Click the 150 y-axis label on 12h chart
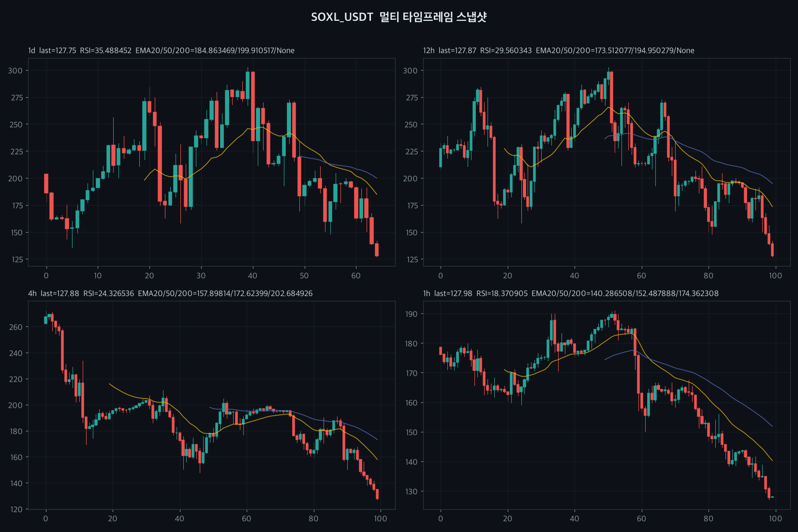 click(412, 233)
